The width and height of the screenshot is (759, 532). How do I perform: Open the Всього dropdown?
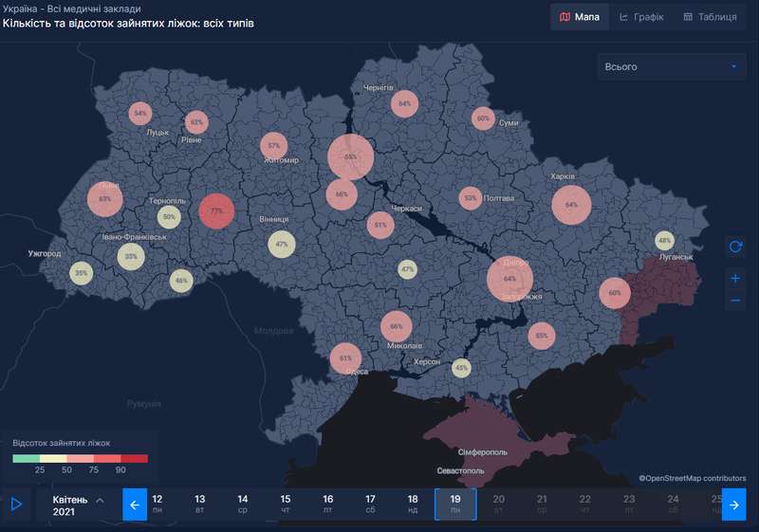point(671,66)
